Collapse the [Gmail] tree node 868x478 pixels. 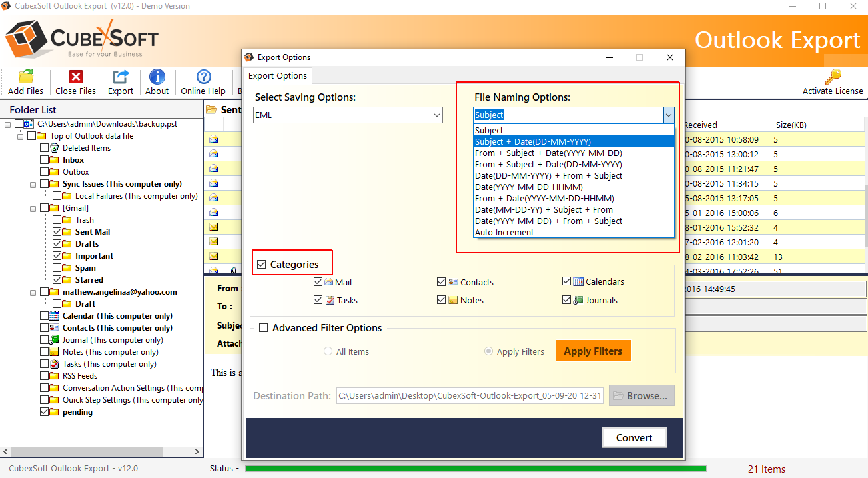(32, 208)
